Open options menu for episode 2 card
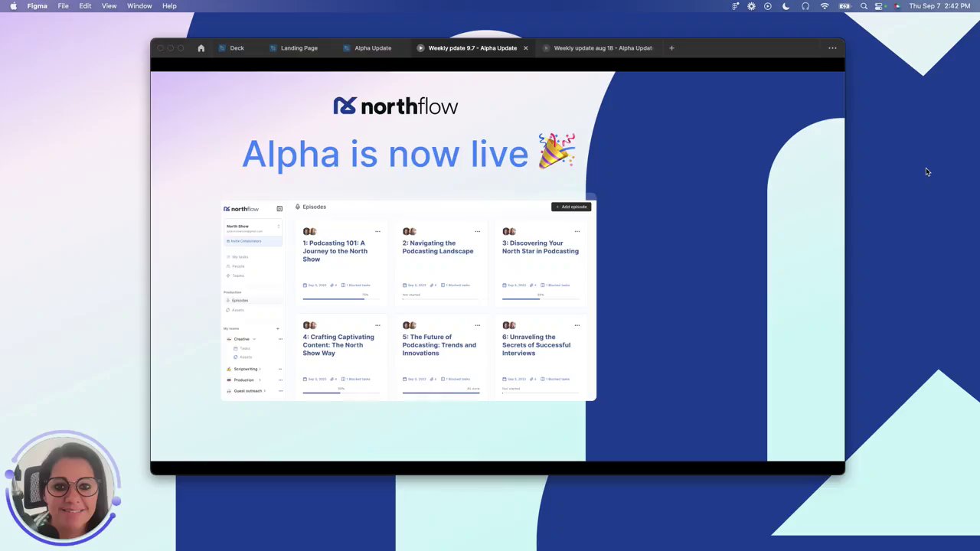The width and height of the screenshot is (980, 551). pyautogui.click(x=477, y=231)
